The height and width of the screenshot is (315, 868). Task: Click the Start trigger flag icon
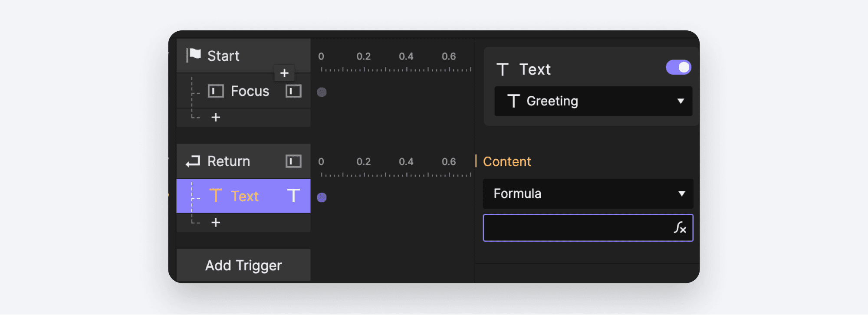tap(193, 55)
